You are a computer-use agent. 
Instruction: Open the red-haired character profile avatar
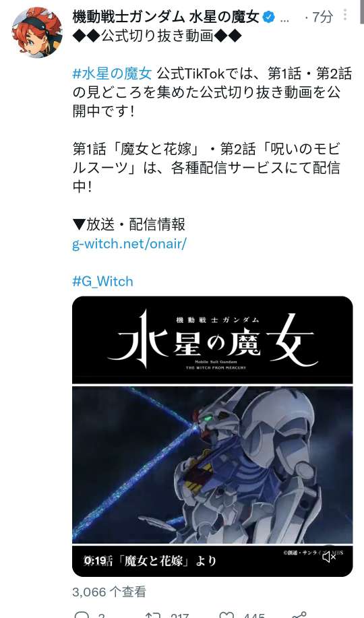(x=37, y=32)
